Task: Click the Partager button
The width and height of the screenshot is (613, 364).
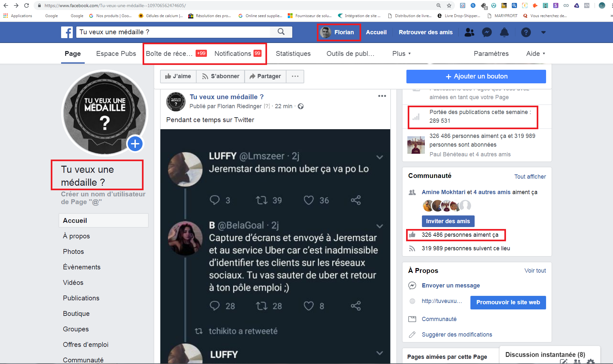Action: click(265, 77)
